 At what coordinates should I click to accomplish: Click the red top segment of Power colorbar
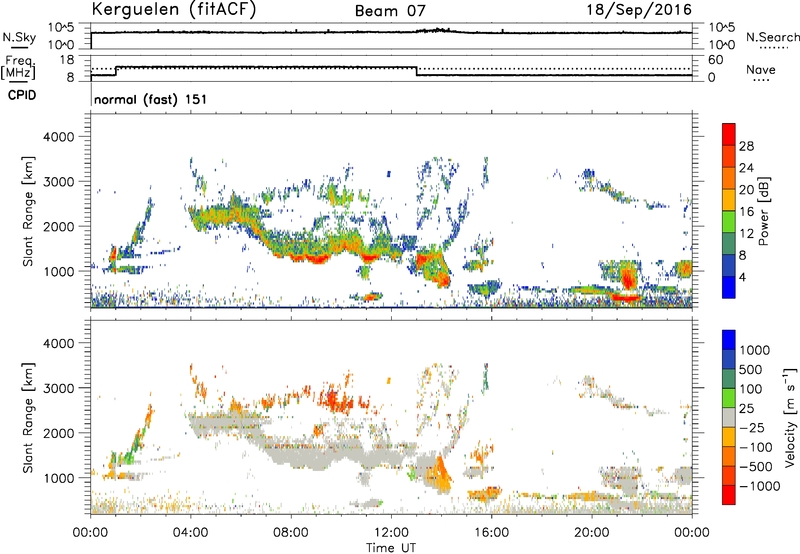[x=729, y=134]
